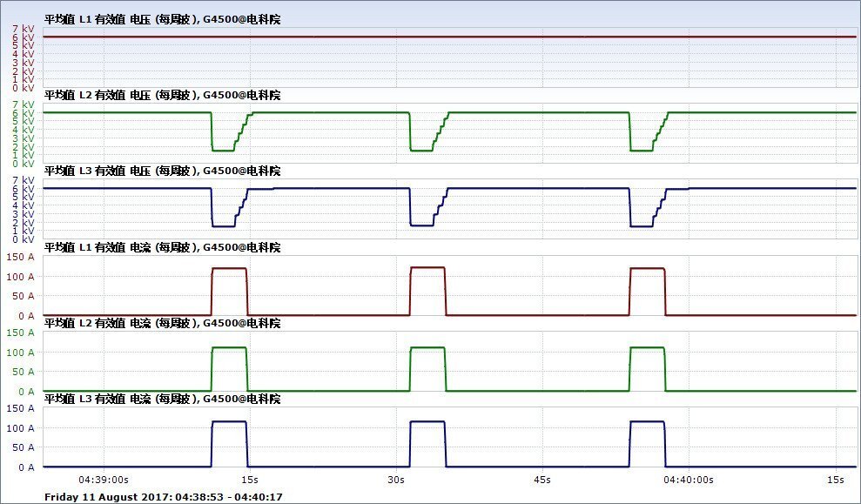Click 100 A label on L2 current axis
The image size is (861, 504).
[20, 352]
